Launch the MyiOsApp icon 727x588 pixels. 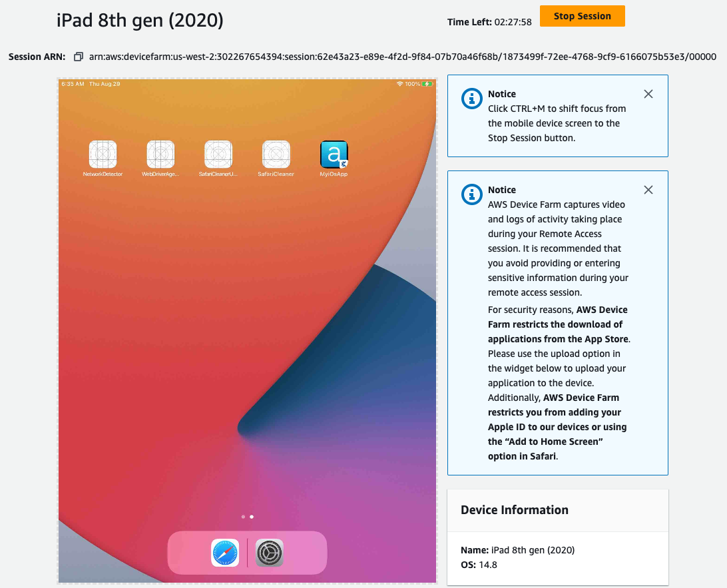pyautogui.click(x=334, y=154)
